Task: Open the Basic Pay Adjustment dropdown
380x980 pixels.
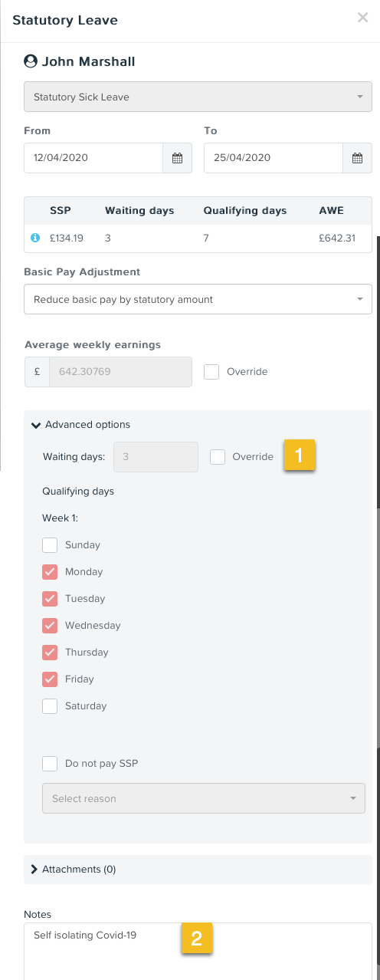Action: (198, 299)
